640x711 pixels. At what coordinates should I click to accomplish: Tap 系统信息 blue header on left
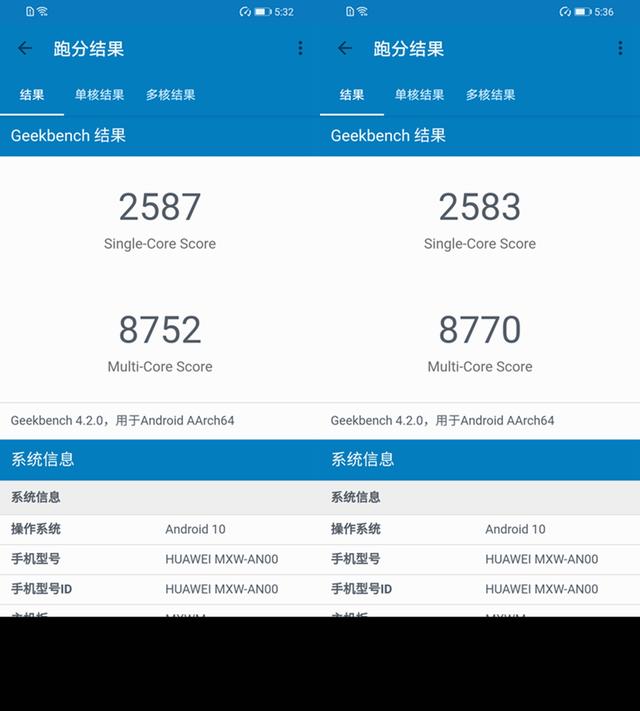[160, 459]
